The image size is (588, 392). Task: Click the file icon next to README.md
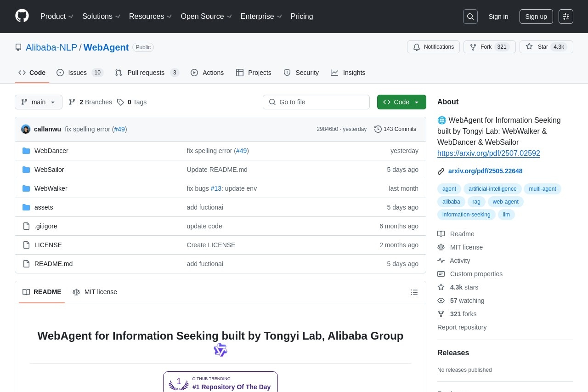pos(26,264)
